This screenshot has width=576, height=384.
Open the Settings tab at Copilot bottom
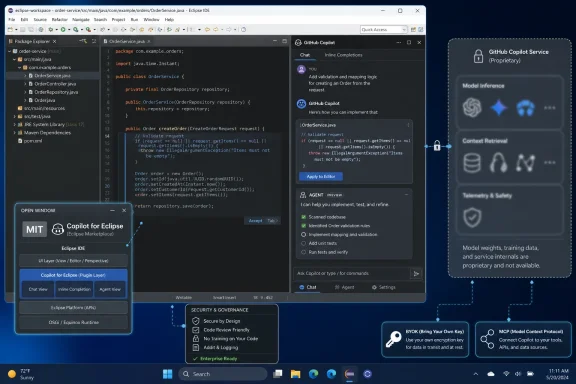pos(384,287)
